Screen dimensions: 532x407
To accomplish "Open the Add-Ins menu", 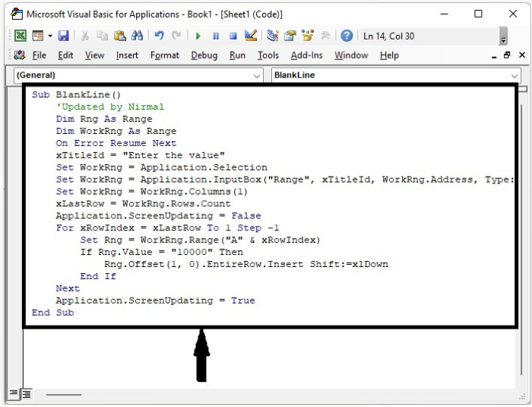I will click(x=307, y=55).
